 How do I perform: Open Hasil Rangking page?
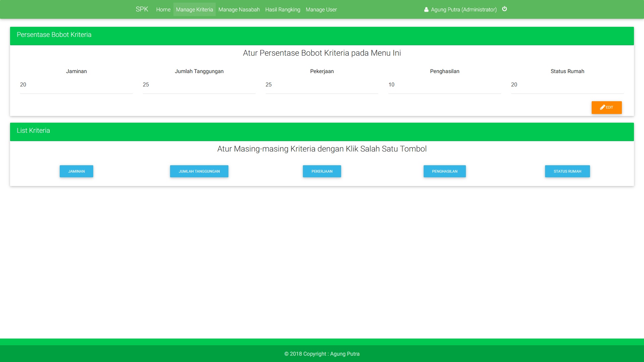pyautogui.click(x=282, y=10)
